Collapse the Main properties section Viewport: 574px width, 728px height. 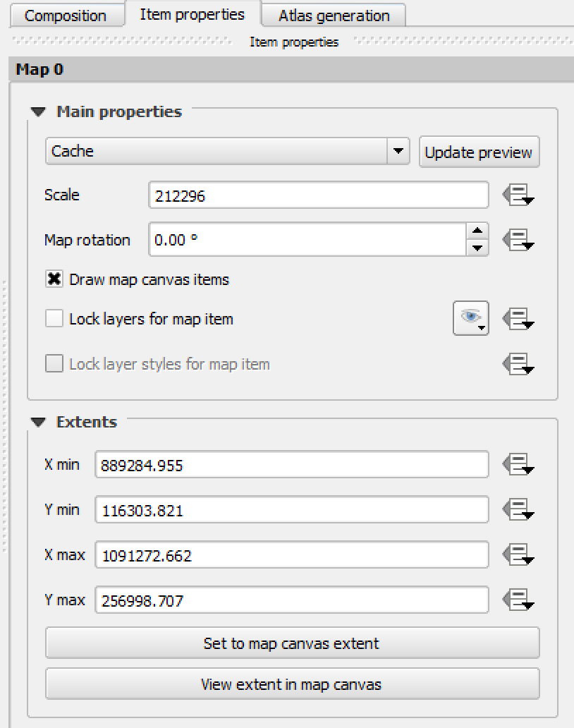(39, 111)
